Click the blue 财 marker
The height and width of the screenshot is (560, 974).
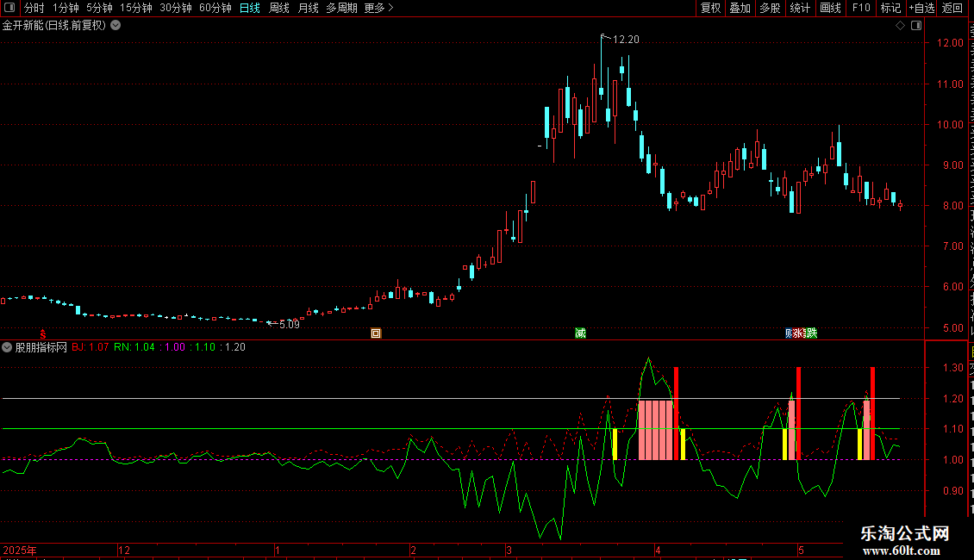(x=789, y=333)
